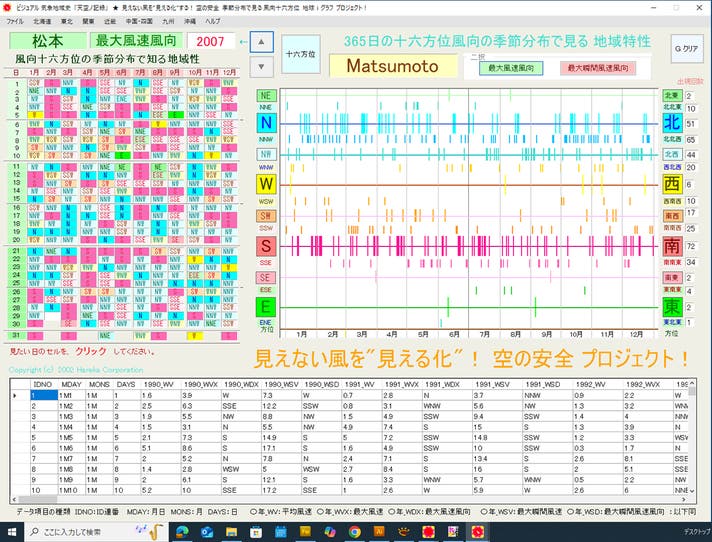Viewport: 712px width, 542px height.
Task: Select the 最大風速風向 option
Action: click(509, 68)
